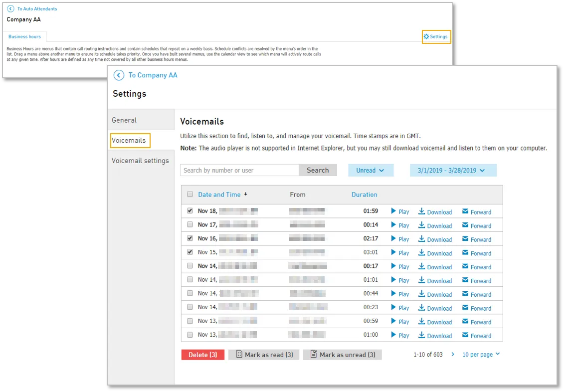This screenshot has width=564, height=392.
Task: Forward the 01:00 voicemail
Action: pos(477,336)
